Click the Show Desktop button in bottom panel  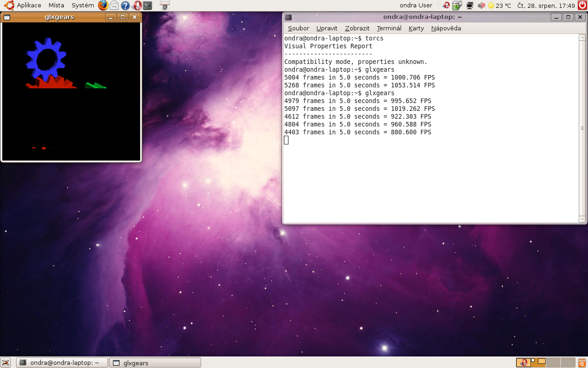6,362
